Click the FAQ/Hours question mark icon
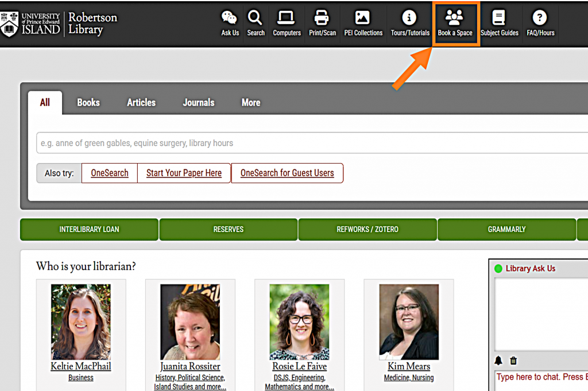The image size is (588, 391). point(540,18)
